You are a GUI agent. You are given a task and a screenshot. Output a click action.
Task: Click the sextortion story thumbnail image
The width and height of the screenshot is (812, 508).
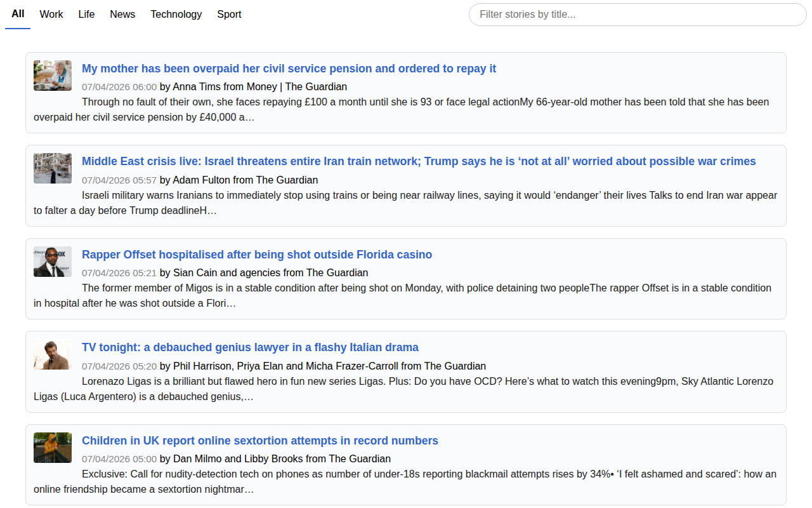53,448
